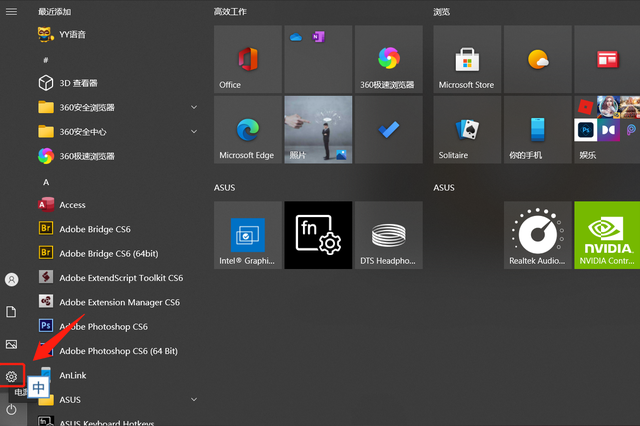Viewport: 640px width, 426px height.
Task: Open DTS Headphone tile
Action: pos(388,235)
